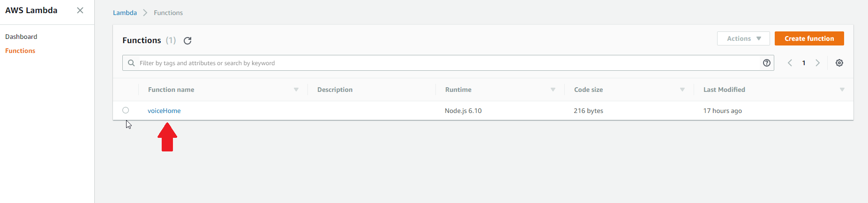
Task: Sort by Code size column arrow
Action: point(682,90)
